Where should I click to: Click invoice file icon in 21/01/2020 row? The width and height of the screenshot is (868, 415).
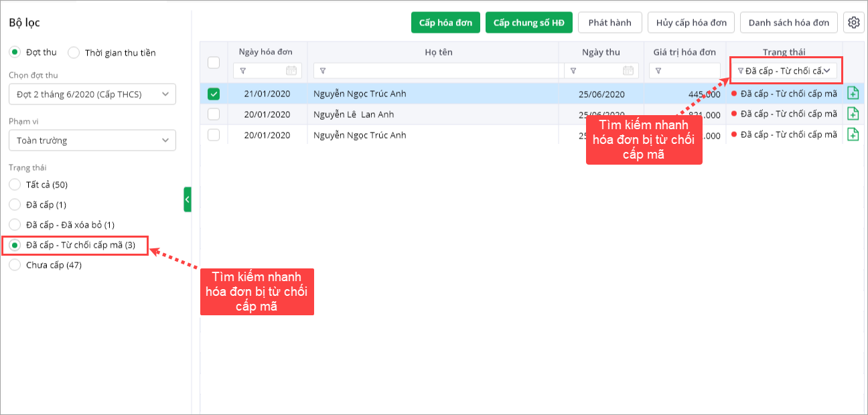(x=853, y=94)
